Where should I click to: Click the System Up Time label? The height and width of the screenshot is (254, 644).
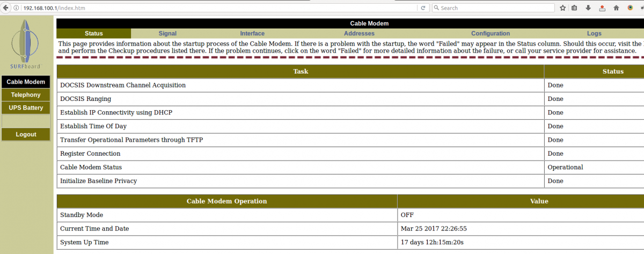(84, 242)
